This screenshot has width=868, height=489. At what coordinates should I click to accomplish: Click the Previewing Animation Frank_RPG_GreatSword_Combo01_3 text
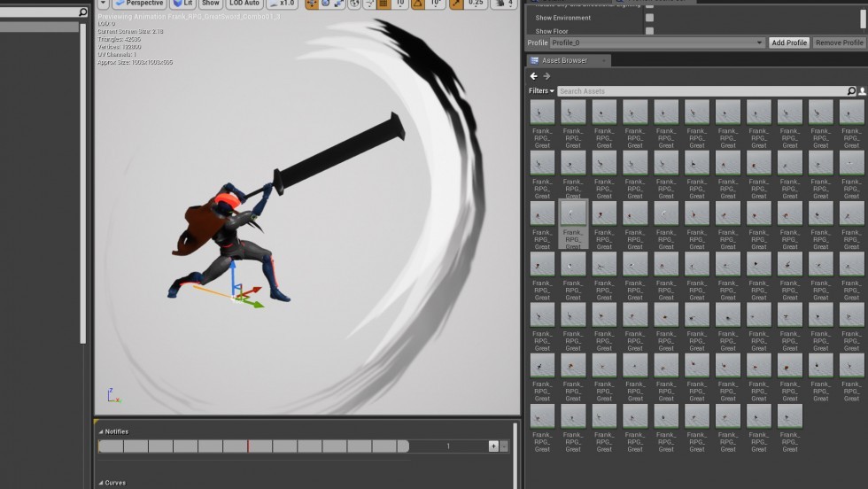[x=189, y=17]
